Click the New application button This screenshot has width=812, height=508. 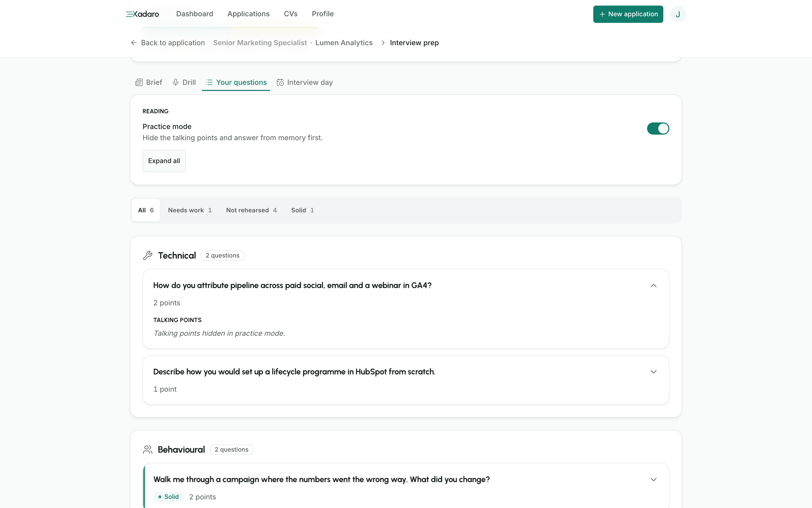pyautogui.click(x=628, y=14)
